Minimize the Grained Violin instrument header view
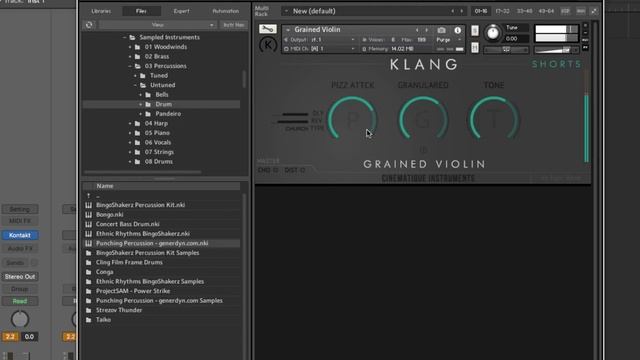The height and width of the screenshot is (360, 640). coord(585,33)
